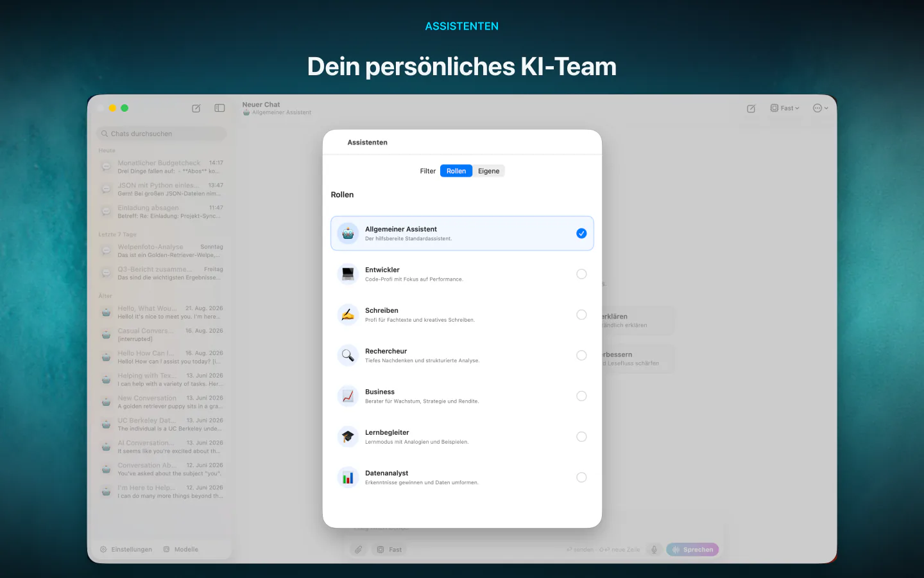The width and height of the screenshot is (924, 578).
Task: Click the microphone icon near Sprechen
Action: click(654, 550)
